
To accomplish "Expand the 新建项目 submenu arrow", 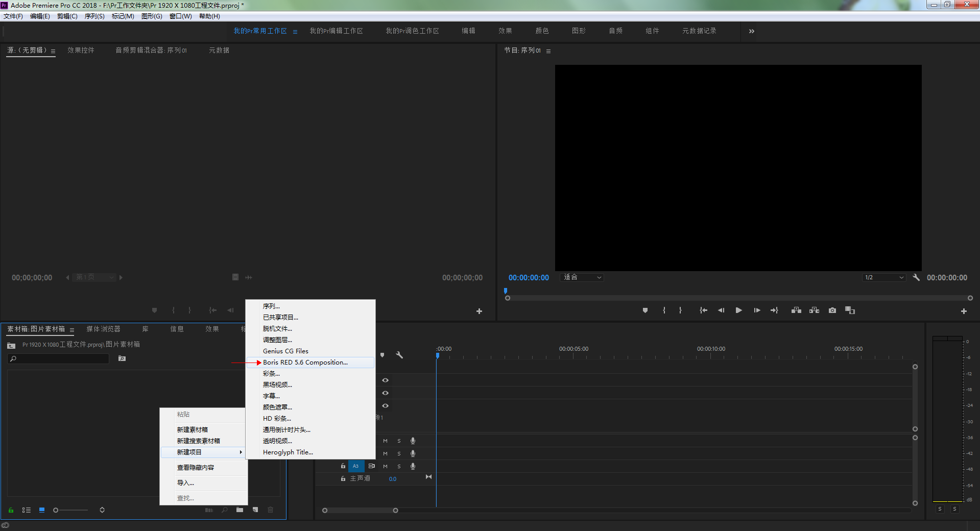I will [x=241, y=452].
